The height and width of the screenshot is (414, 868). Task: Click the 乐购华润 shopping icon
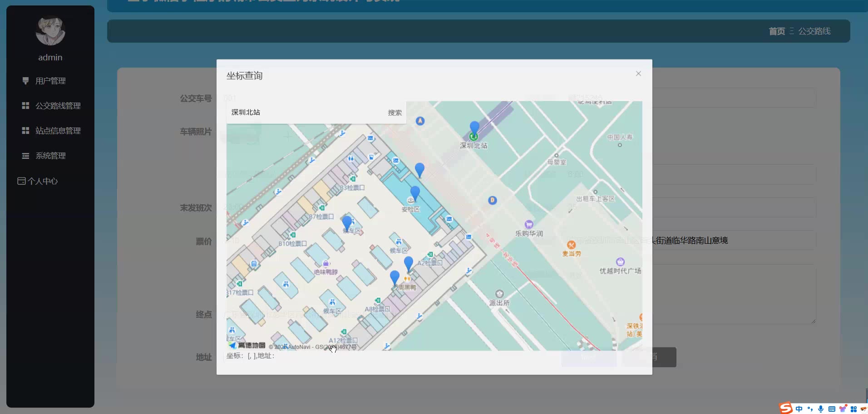point(529,224)
